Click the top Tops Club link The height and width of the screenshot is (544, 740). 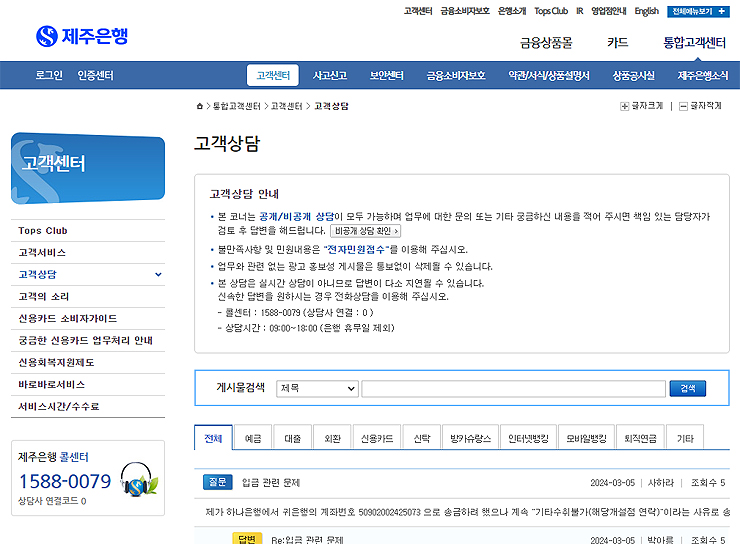point(551,11)
